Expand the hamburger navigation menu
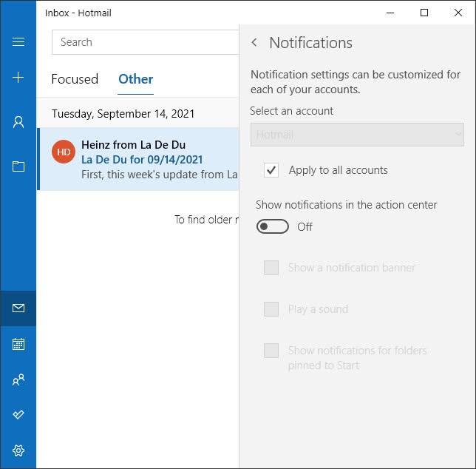Image resolution: width=476 pixels, height=469 pixels. 18,41
